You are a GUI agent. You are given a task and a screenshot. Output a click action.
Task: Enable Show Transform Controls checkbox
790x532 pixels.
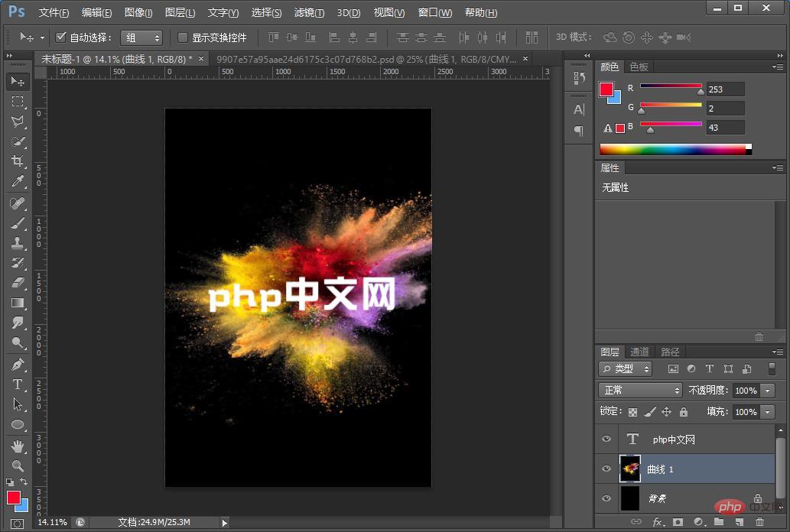(183, 37)
